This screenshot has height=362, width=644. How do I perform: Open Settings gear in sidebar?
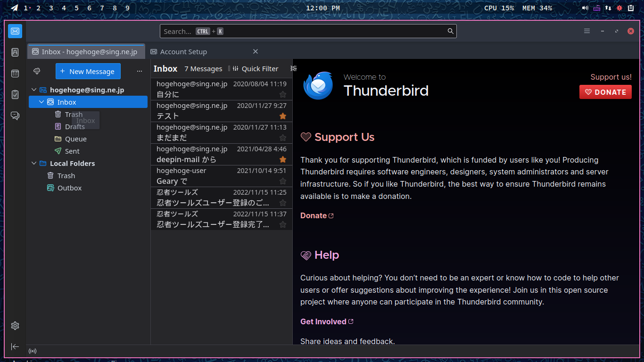[x=15, y=326]
